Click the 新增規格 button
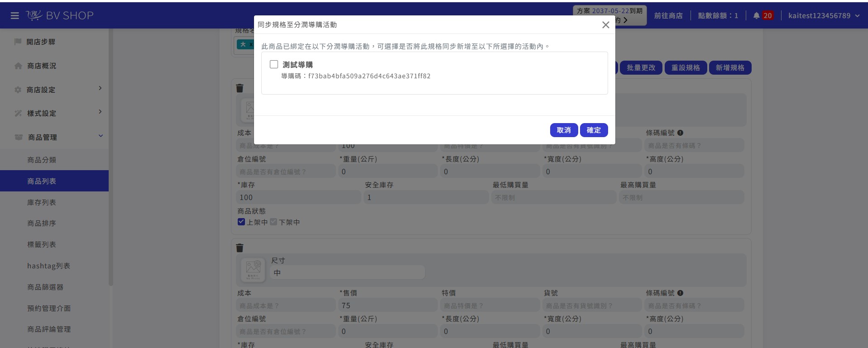 coord(730,68)
